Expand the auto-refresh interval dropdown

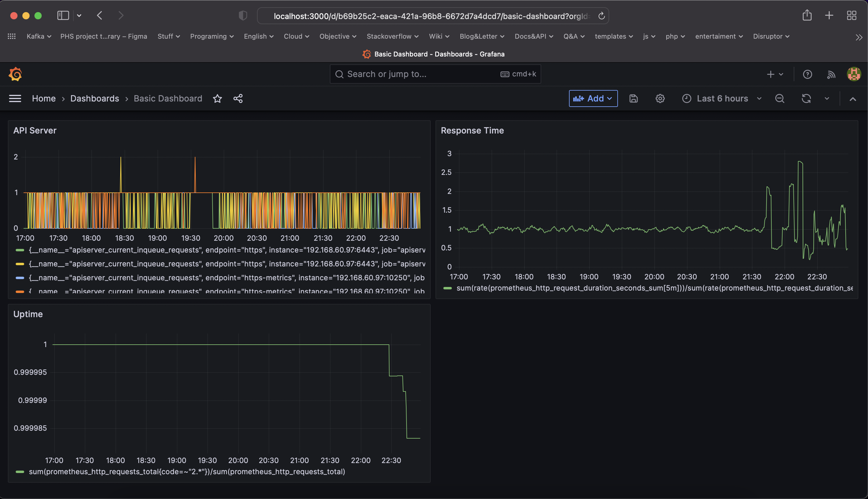pyautogui.click(x=827, y=99)
